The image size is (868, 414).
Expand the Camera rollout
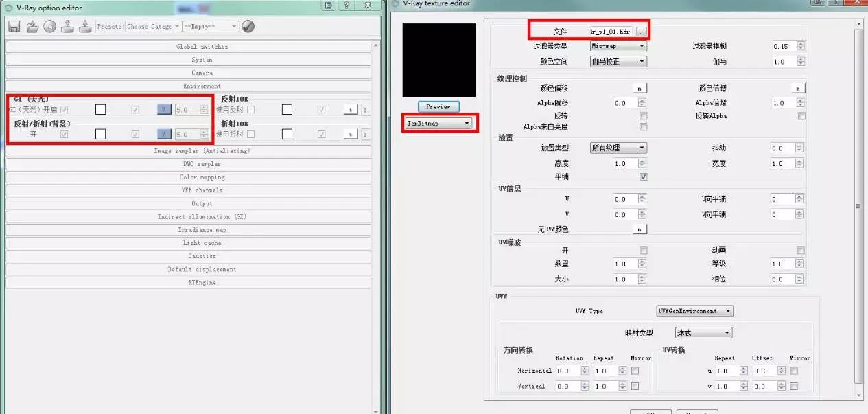tap(188, 73)
